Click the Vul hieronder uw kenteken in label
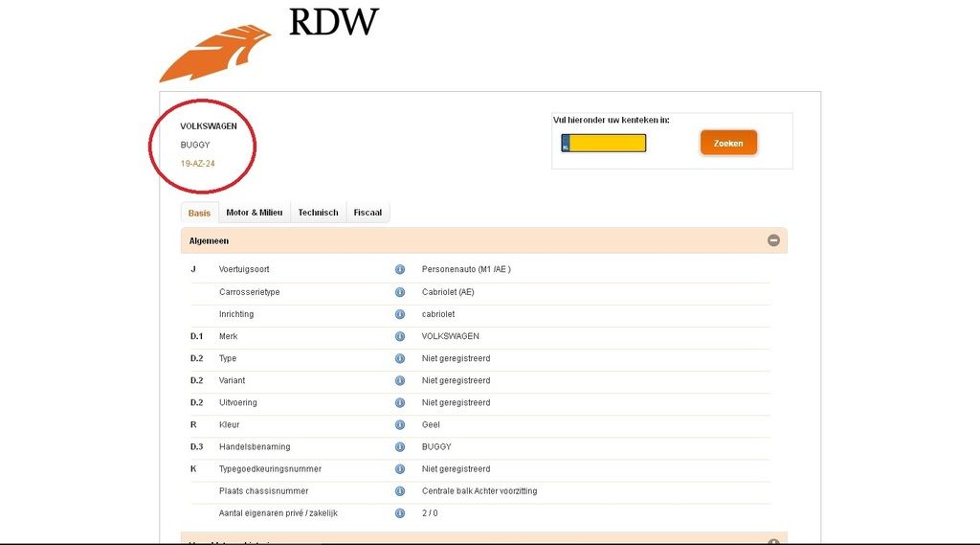This screenshot has width=980, height=545. click(x=612, y=120)
